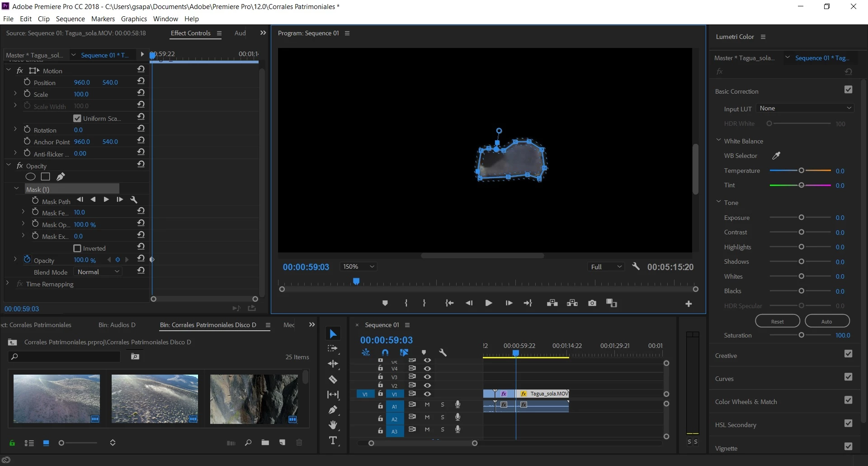The width and height of the screenshot is (868, 466).
Task: Select the Razor tool in the tools panel
Action: point(333,380)
